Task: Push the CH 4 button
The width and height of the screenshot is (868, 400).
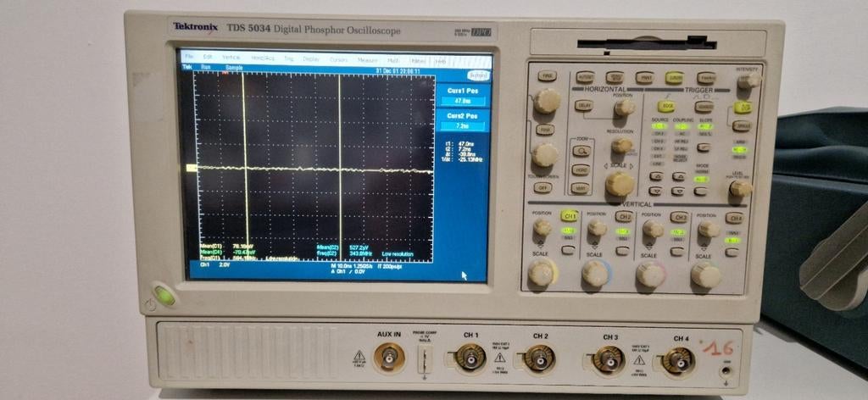Action: coord(734,218)
